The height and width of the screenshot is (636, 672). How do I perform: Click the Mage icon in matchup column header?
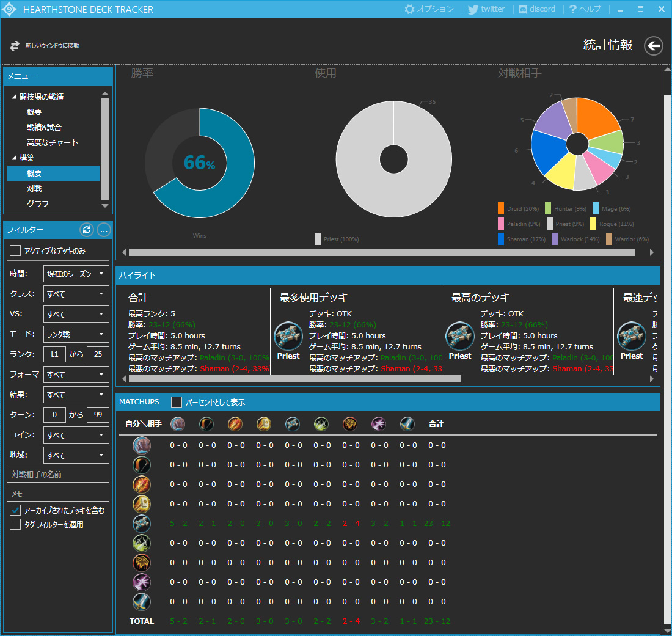click(x=235, y=424)
